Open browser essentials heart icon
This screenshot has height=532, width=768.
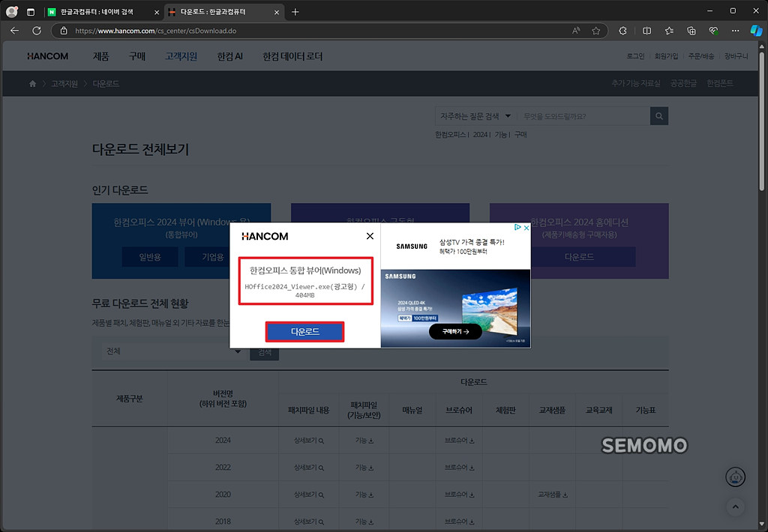click(714, 31)
